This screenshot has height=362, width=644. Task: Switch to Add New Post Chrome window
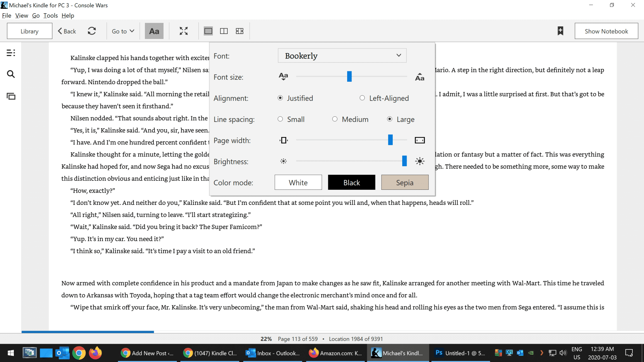pos(147,353)
